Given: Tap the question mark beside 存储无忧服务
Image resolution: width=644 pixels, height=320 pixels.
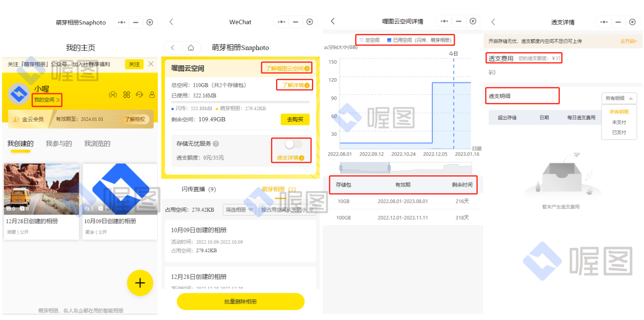Looking at the screenshot, I should pyautogui.click(x=216, y=144).
